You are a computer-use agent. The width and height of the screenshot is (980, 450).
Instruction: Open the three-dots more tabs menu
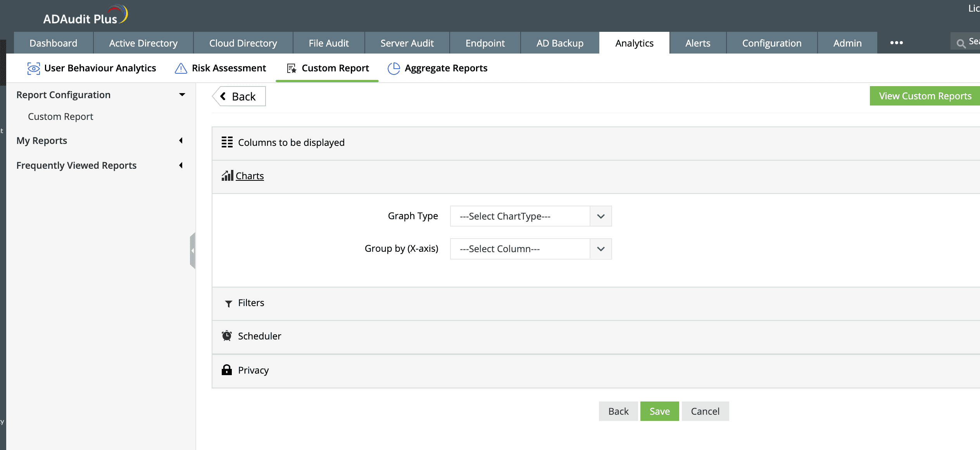(896, 43)
